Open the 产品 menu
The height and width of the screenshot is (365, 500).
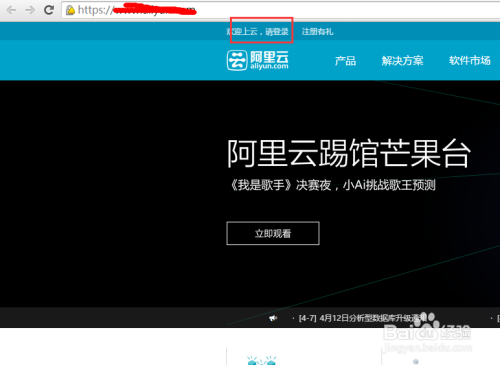pos(345,61)
